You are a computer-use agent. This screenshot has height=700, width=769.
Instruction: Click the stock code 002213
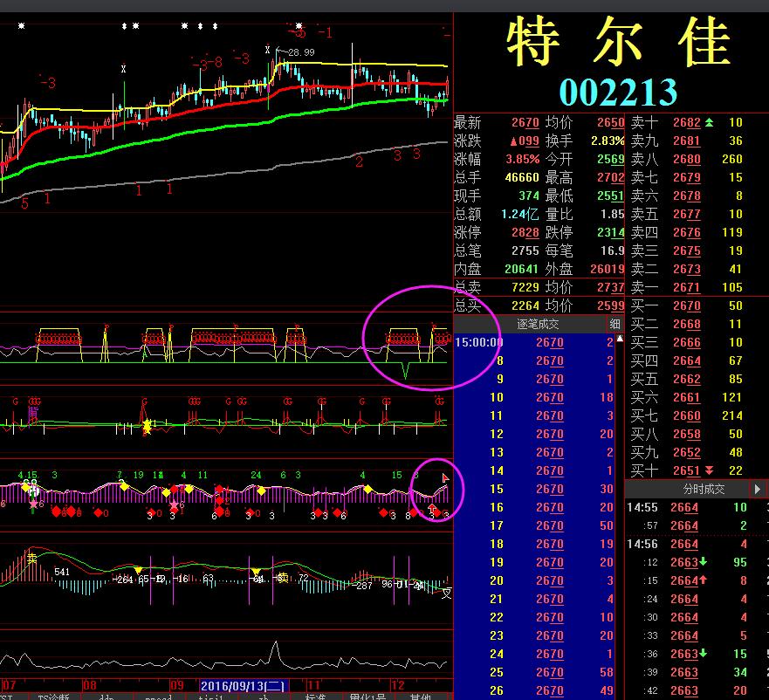click(x=618, y=93)
